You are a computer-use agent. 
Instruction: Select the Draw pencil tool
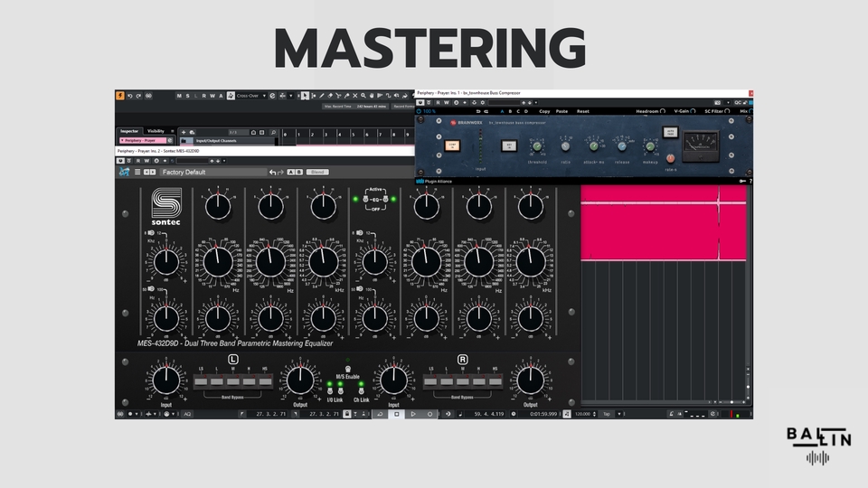[x=322, y=96]
